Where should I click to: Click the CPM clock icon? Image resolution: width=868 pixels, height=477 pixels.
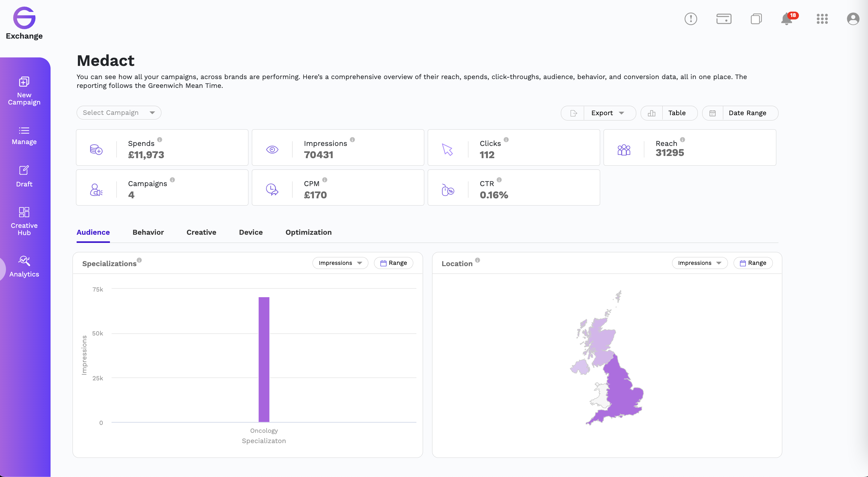[272, 190]
